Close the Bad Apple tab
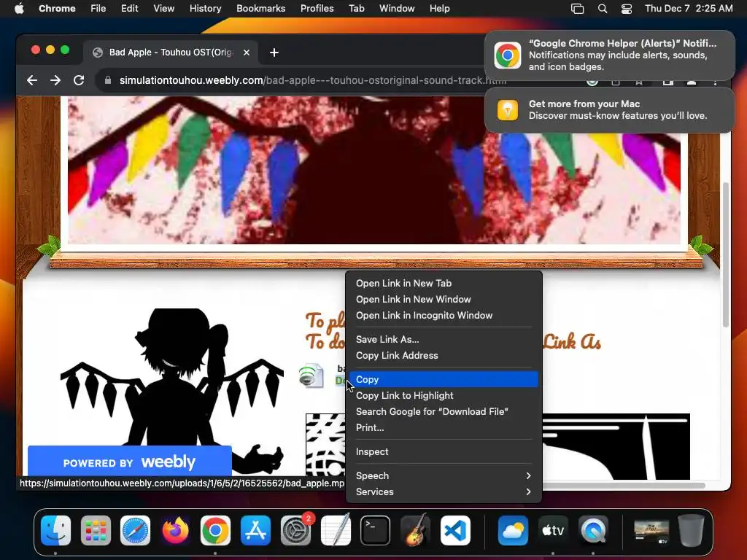The height and width of the screenshot is (560, 747). tap(247, 52)
